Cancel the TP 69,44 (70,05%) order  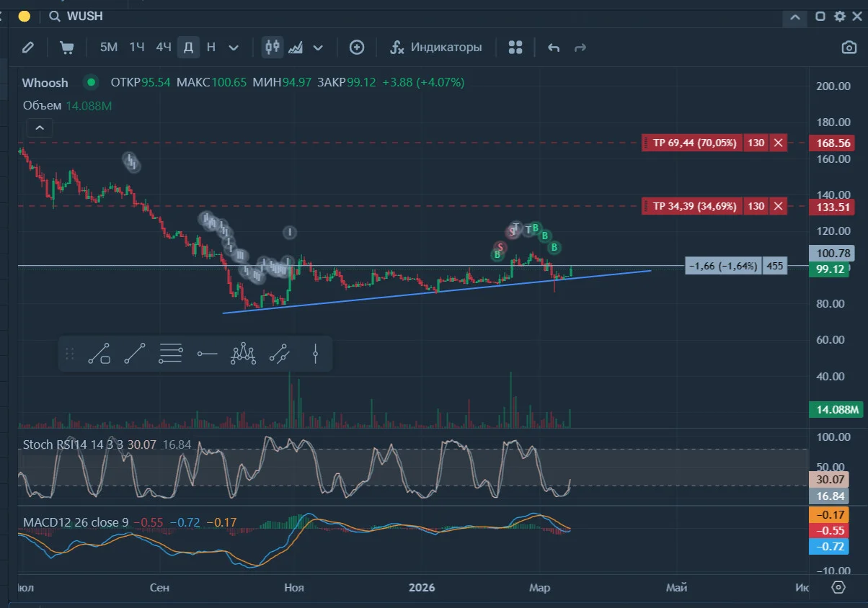point(778,143)
